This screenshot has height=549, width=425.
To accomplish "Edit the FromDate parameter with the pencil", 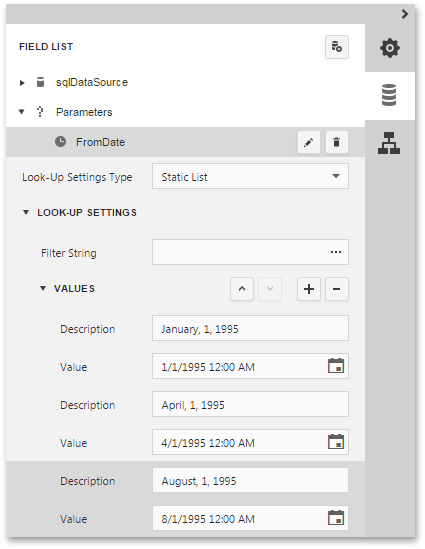I will click(x=308, y=142).
